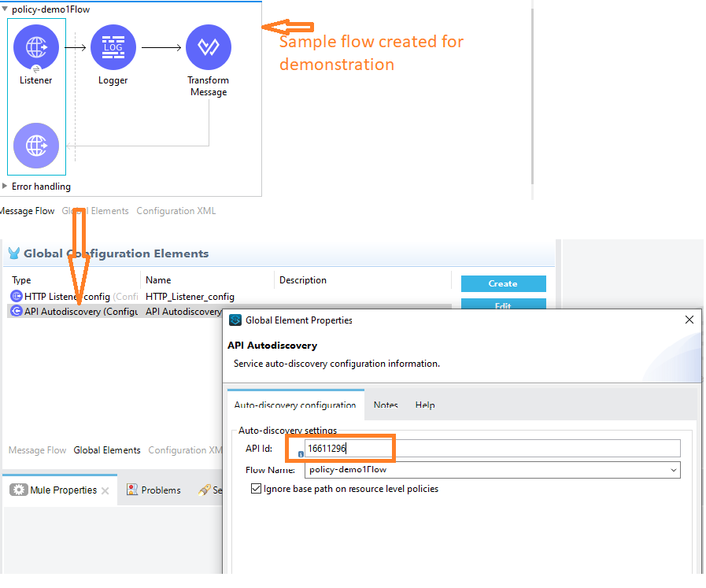The width and height of the screenshot is (706, 588).
Task: Open the Help tab in dialog
Action: [425, 405]
